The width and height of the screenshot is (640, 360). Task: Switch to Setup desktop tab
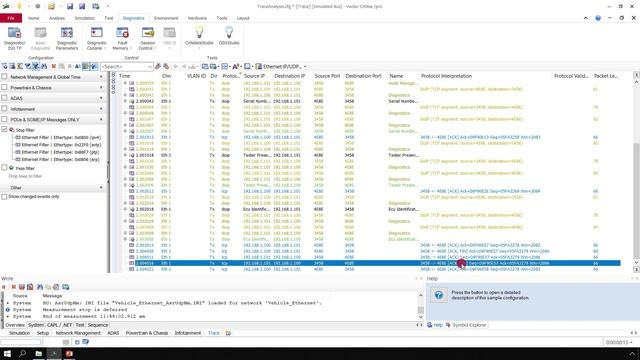(42, 333)
